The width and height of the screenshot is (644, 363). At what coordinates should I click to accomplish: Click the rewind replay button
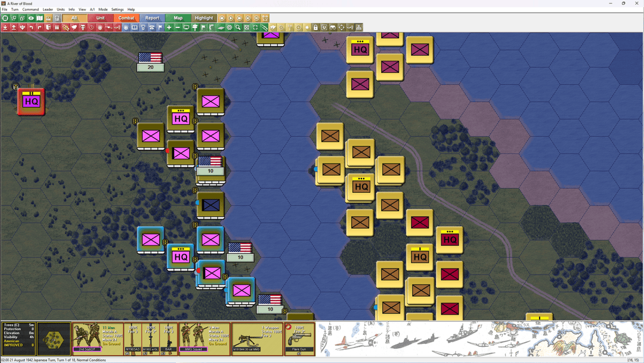(x=222, y=18)
